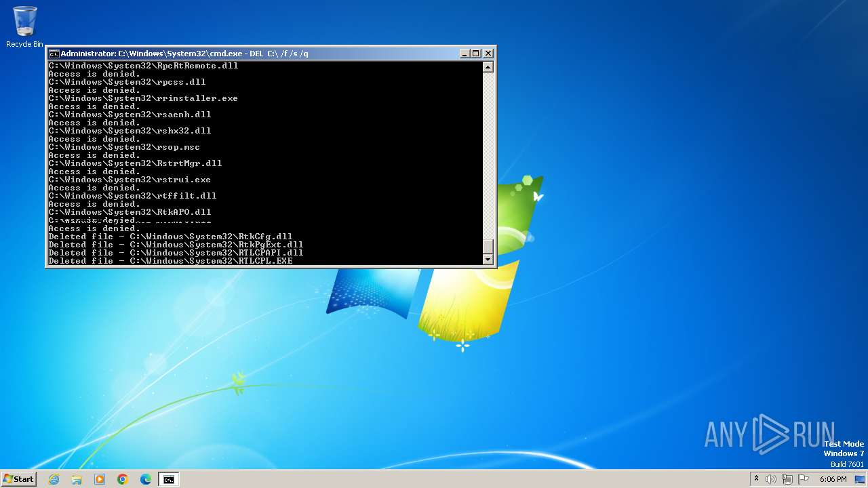
Task: Minimize the cmd.exe window
Action: point(465,53)
